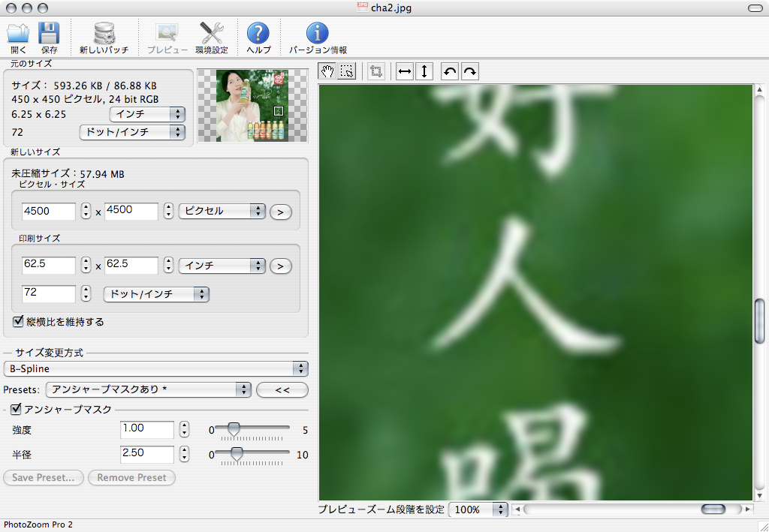Click the vertical scrollbar down arrow
This screenshot has height=532, width=769.
tap(760, 495)
